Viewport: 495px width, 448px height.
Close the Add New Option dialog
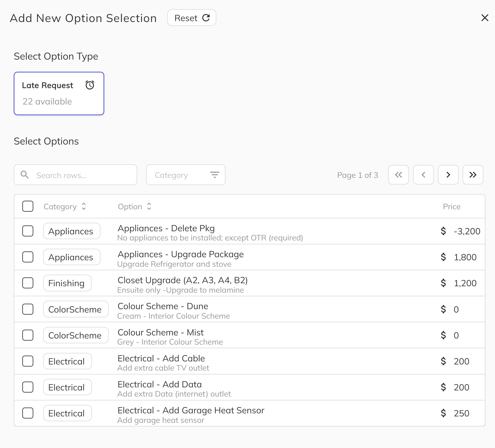[484, 18]
